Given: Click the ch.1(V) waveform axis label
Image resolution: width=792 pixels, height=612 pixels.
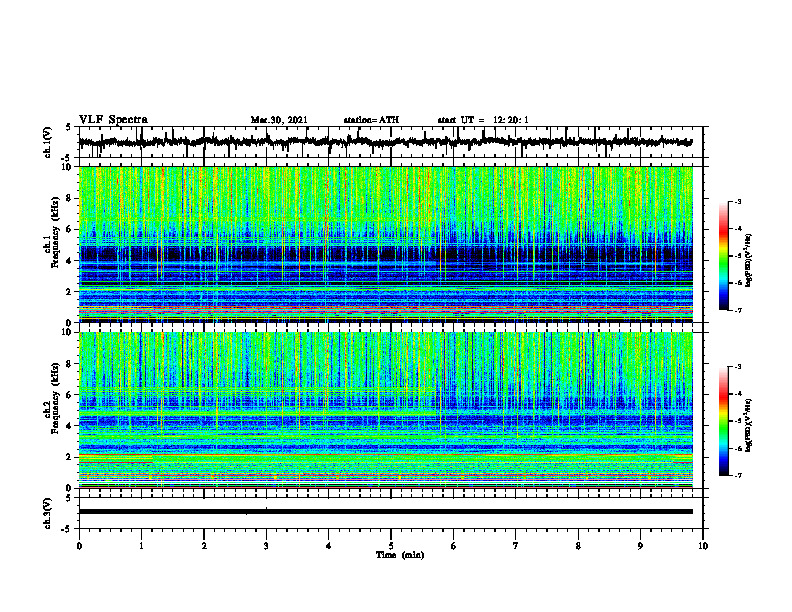Looking at the screenshot, I should point(48,142).
